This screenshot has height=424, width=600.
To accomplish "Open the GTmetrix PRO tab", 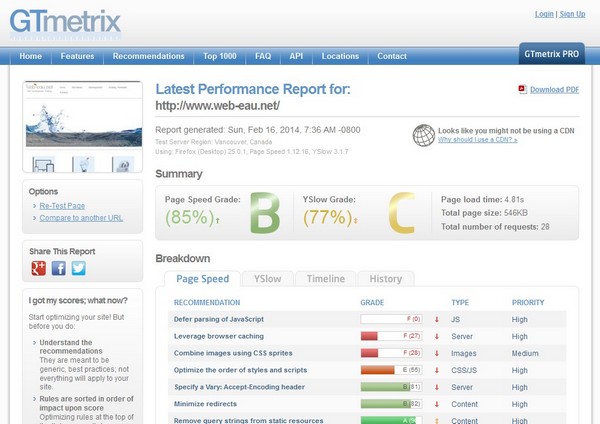I will pyautogui.click(x=552, y=54).
